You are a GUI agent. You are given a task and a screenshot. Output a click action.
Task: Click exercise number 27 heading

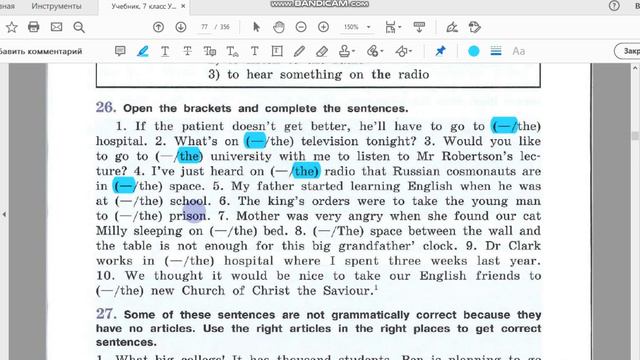[x=106, y=314]
